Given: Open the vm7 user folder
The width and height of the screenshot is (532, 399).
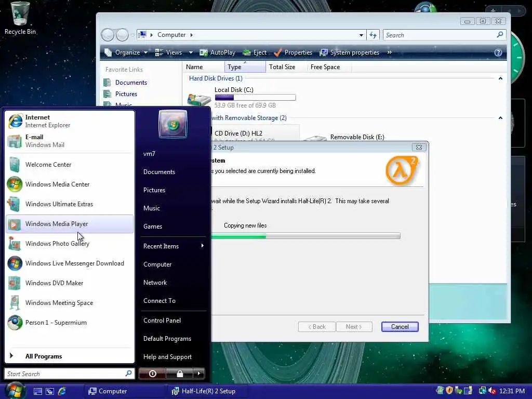Looking at the screenshot, I should (x=173, y=154).
